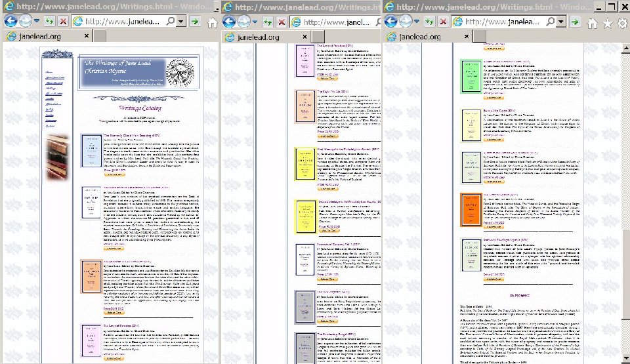Click the orange book cover in right window
The image size is (630, 364).
click(x=471, y=210)
